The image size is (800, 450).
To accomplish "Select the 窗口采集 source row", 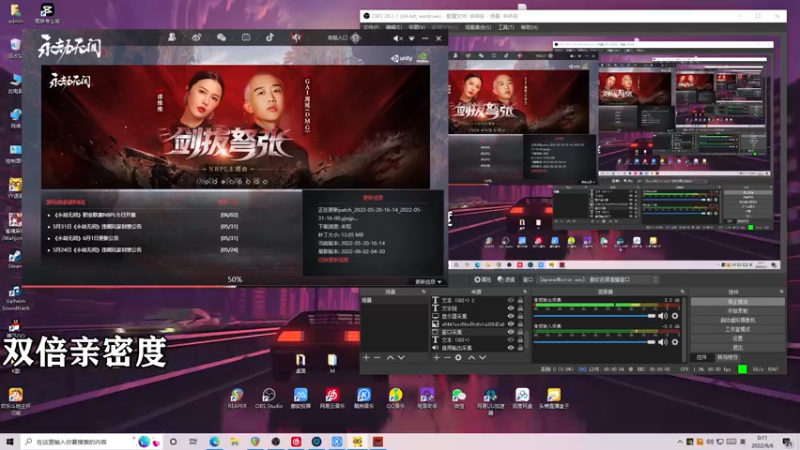I will click(478, 332).
